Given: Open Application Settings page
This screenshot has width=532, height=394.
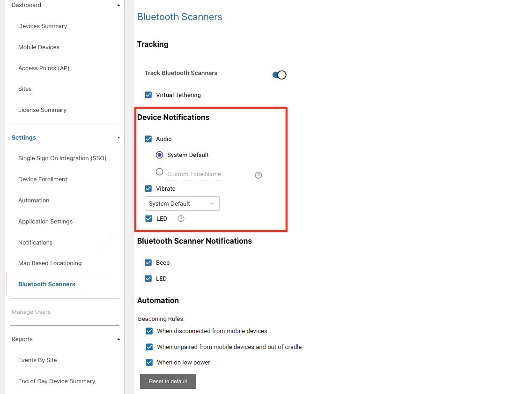Looking at the screenshot, I should [x=45, y=221].
